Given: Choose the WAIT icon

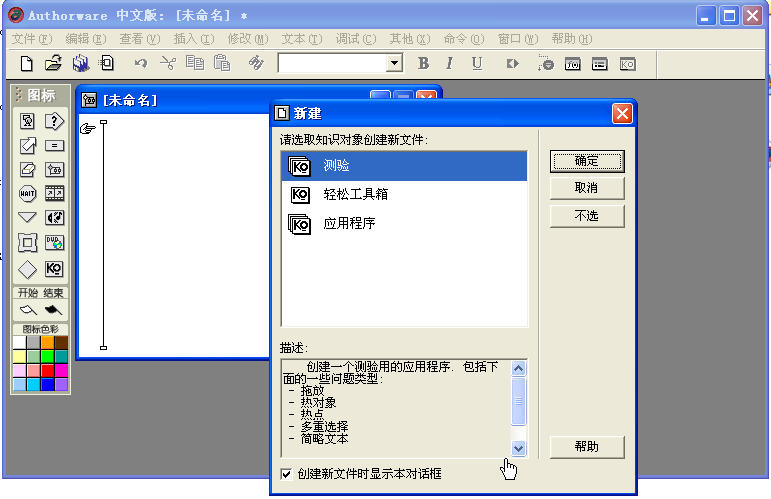Looking at the screenshot, I should point(28,193).
